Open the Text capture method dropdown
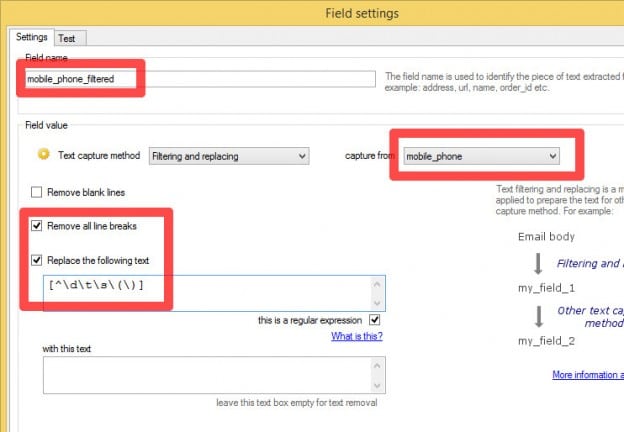624x432 pixels. (x=229, y=156)
